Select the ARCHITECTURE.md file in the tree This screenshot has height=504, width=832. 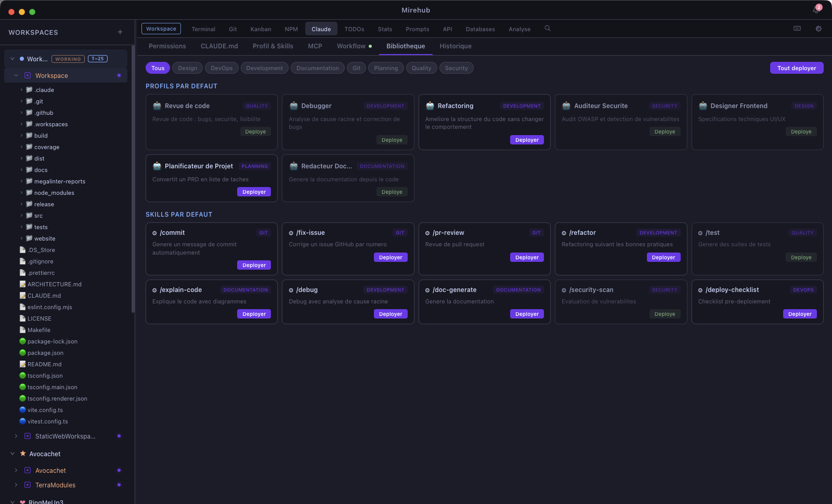pyautogui.click(x=54, y=284)
